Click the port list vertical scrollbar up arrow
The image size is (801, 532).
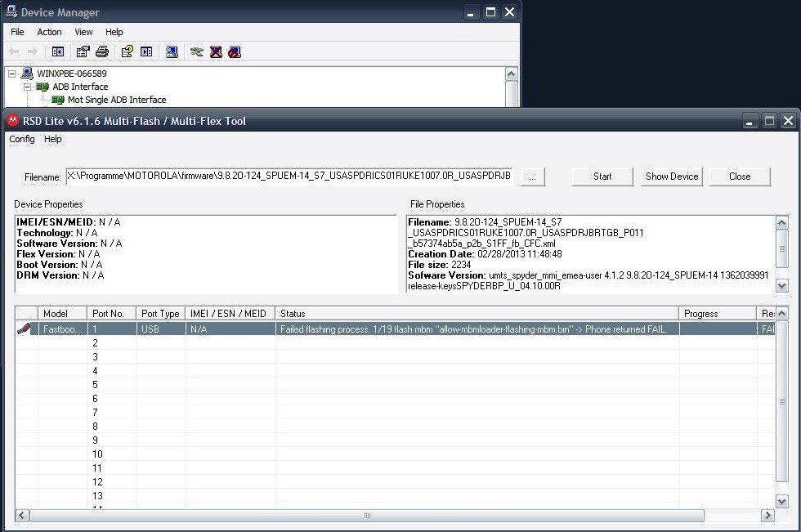click(x=782, y=313)
